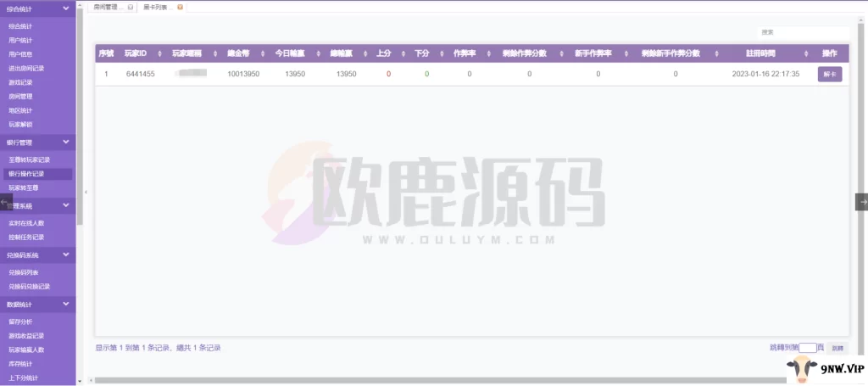Sort table by 剩餘新手作弊分數 column arrows
The image size is (868, 386).
[716, 53]
